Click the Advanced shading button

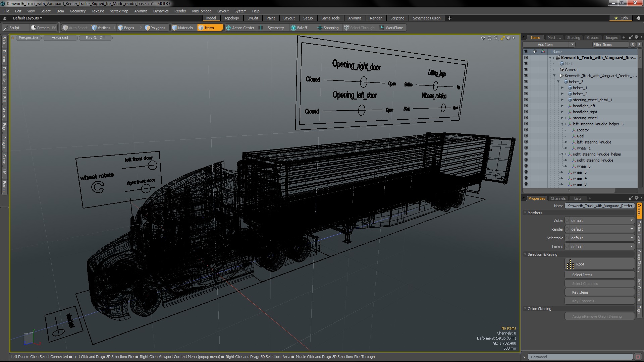point(60,38)
